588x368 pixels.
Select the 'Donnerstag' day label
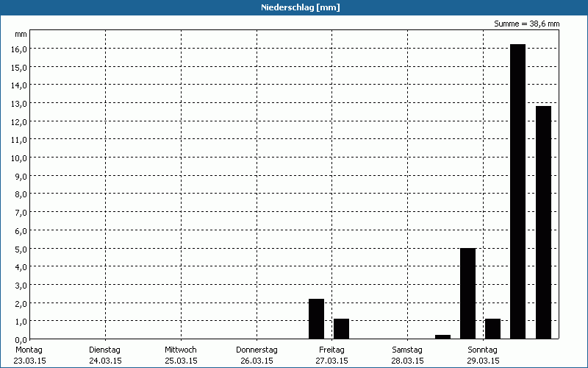tap(257, 350)
